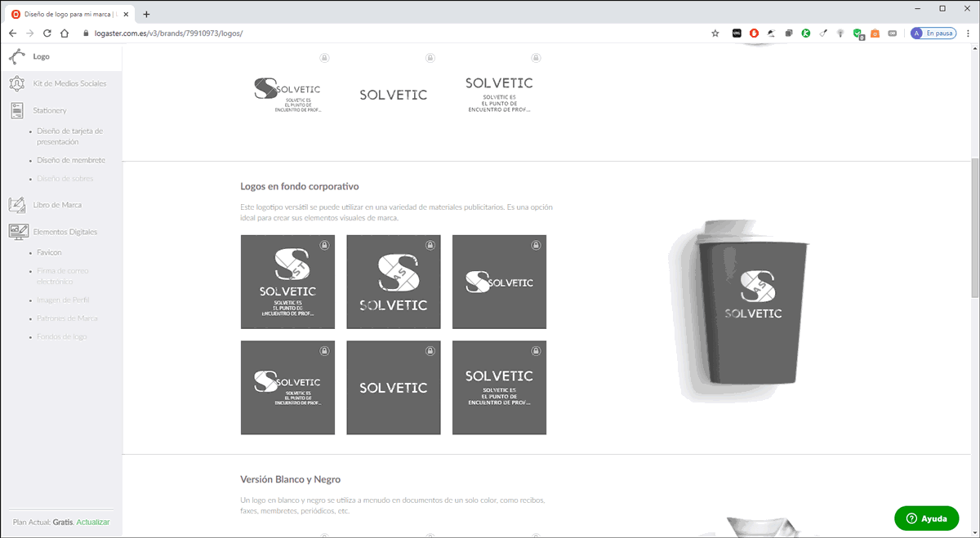
Task: Select the Diseño de logo browser tab
Action: (69, 14)
